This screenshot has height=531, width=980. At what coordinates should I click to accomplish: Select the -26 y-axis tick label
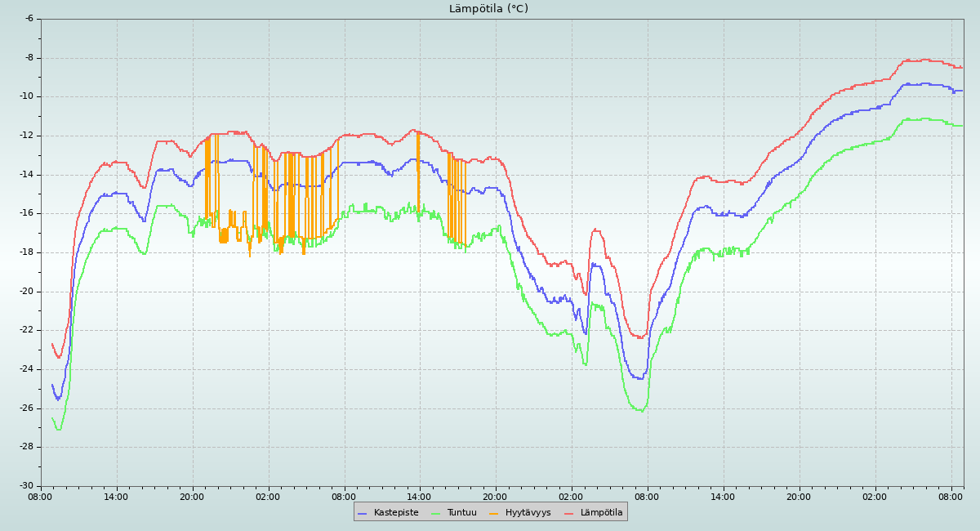[x=26, y=408]
